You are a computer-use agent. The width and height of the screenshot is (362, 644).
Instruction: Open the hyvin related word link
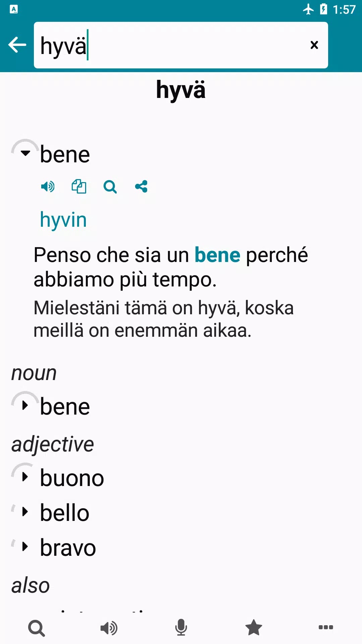[x=63, y=220]
